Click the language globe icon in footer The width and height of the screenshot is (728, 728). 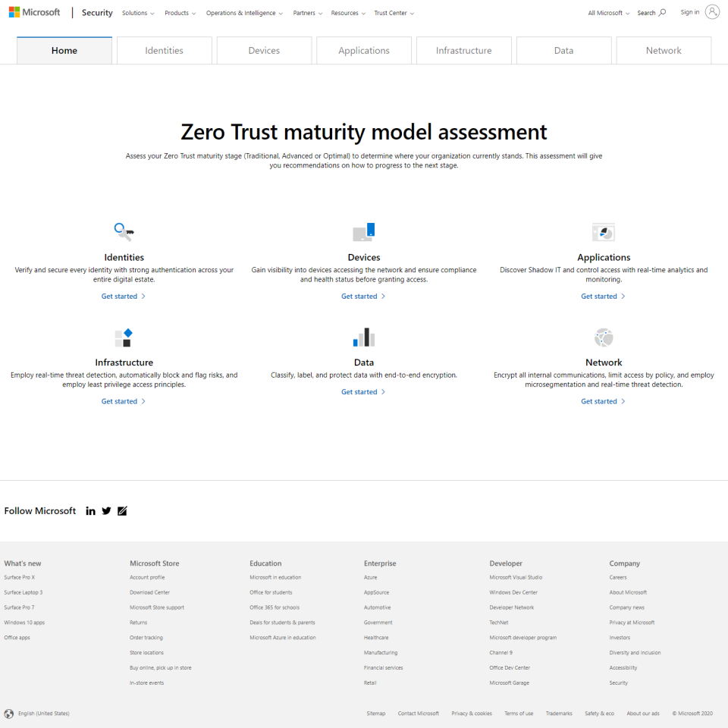(x=9, y=714)
